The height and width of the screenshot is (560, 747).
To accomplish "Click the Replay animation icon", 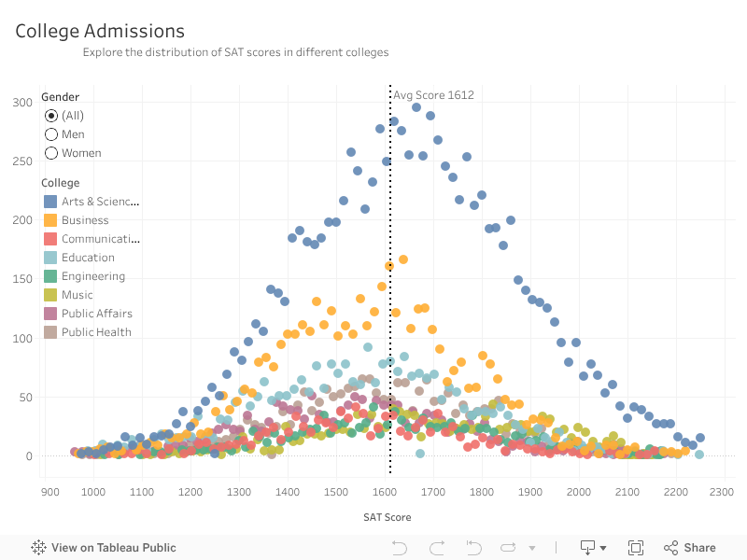I will coord(507,547).
